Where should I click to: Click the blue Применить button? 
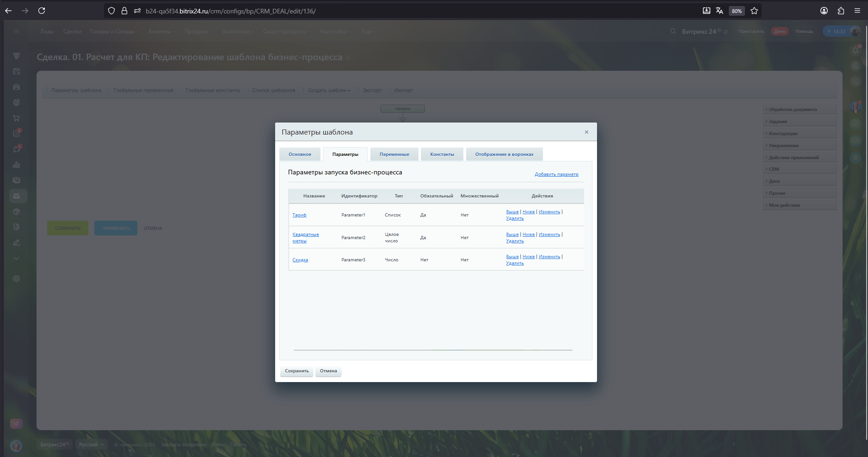pos(116,228)
